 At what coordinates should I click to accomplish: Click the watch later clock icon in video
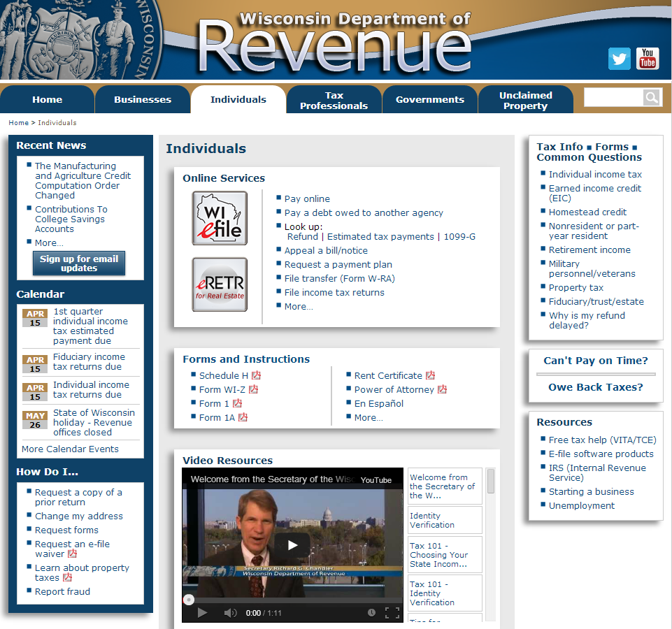[x=371, y=613]
